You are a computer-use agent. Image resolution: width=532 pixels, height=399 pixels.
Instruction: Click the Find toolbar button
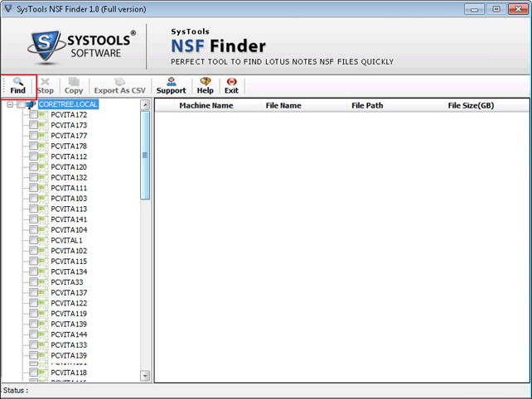(18, 86)
